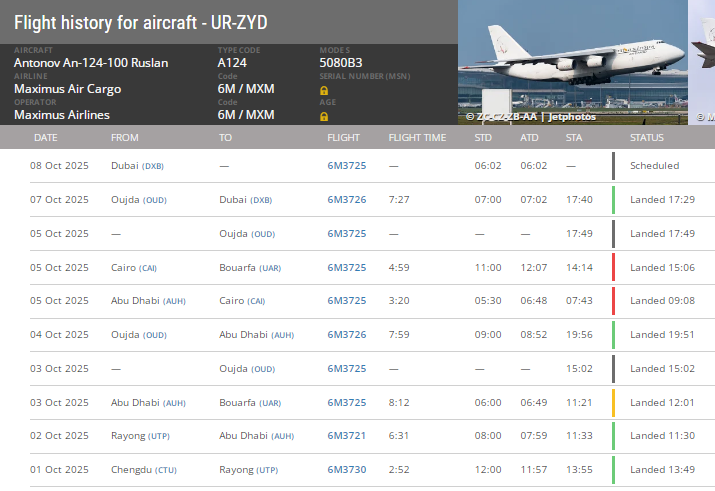Click the FLIGHT TIME column header
The height and width of the screenshot is (491, 715).
tap(417, 138)
